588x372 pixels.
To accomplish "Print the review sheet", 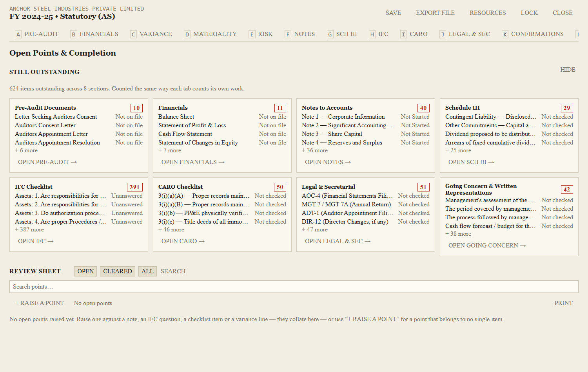I will [x=563, y=303].
